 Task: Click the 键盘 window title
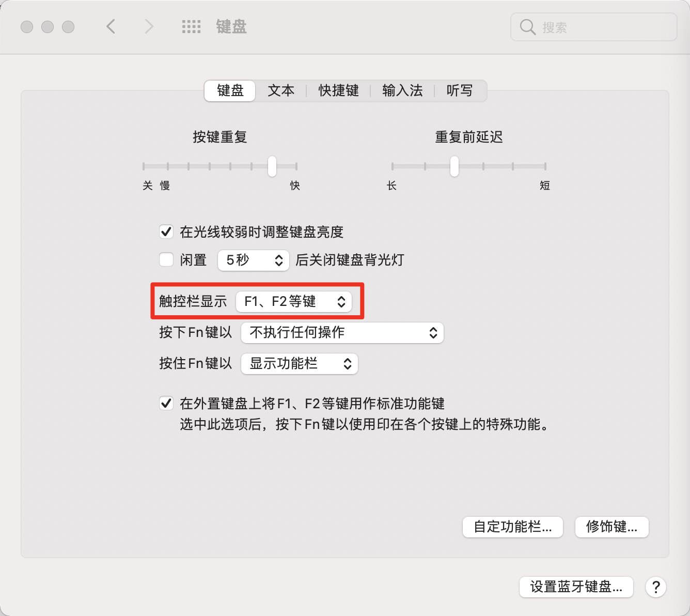pos(231,27)
